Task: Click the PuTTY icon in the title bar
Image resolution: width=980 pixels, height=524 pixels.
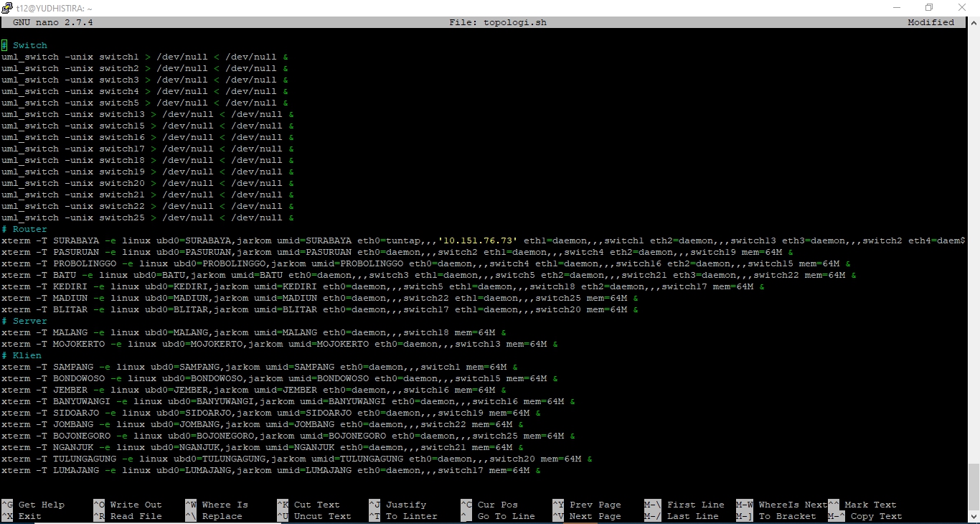Action: (x=8, y=8)
